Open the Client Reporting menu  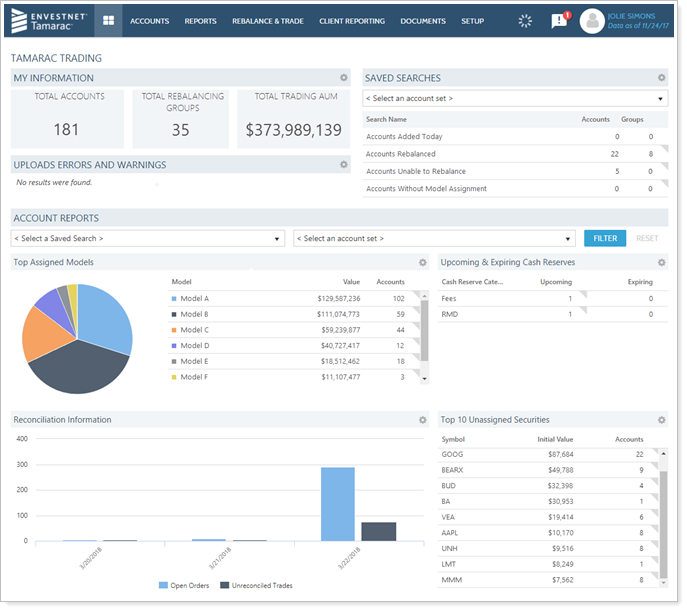tap(351, 21)
